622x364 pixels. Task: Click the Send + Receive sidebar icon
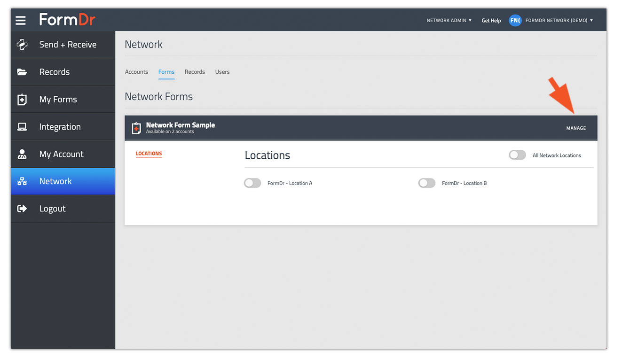[22, 45]
